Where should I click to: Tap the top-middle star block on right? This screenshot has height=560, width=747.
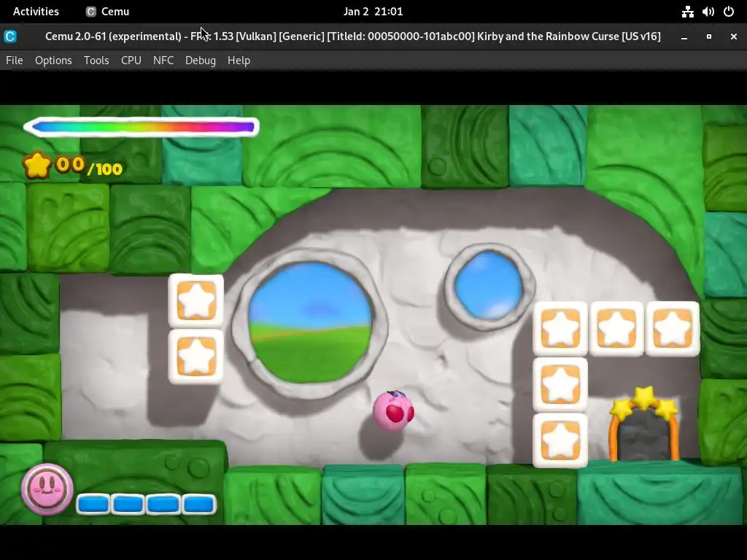click(x=616, y=329)
